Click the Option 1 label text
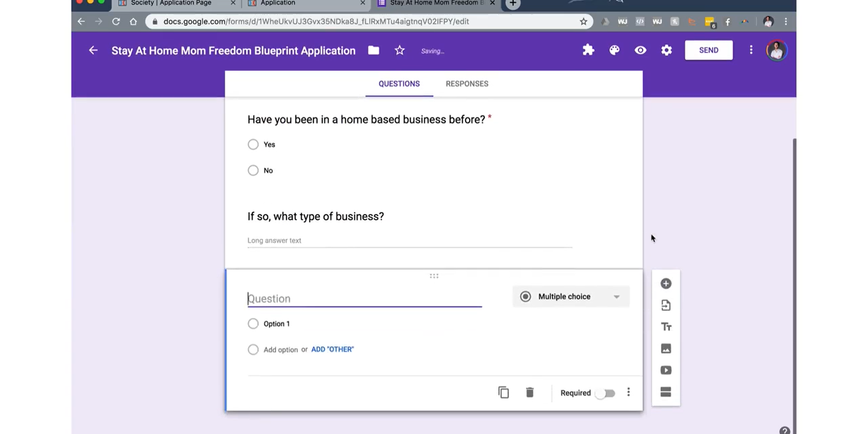 tap(277, 324)
